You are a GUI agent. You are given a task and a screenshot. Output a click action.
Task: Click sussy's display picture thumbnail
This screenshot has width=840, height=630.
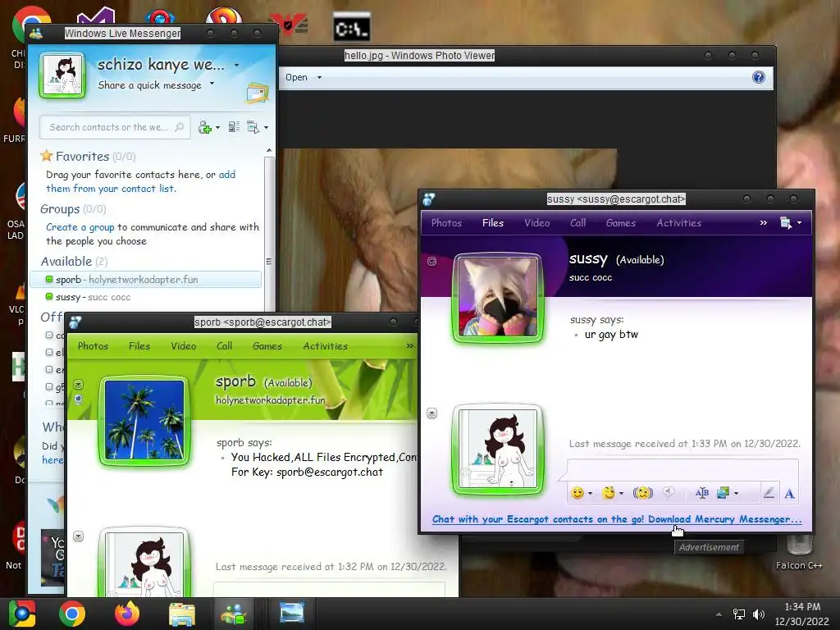pos(498,298)
